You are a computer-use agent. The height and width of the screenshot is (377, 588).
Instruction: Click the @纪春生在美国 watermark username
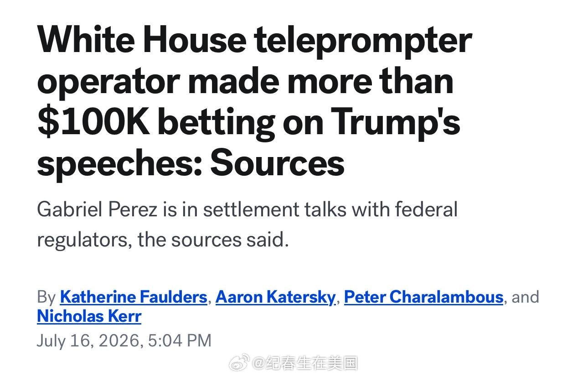point(305,363)
